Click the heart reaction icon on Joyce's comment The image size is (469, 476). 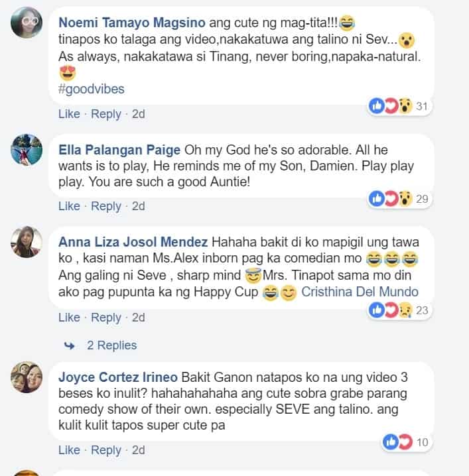(405, 442)
